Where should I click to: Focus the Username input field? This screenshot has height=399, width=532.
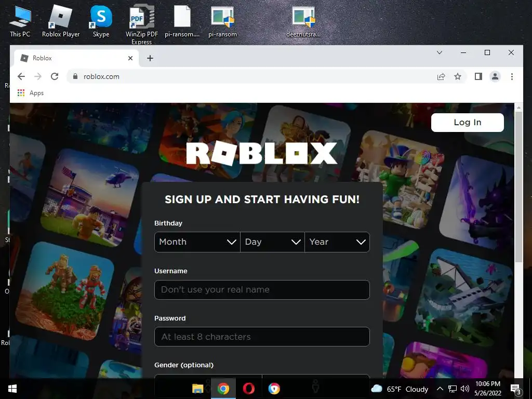click(x=262, y=290)
